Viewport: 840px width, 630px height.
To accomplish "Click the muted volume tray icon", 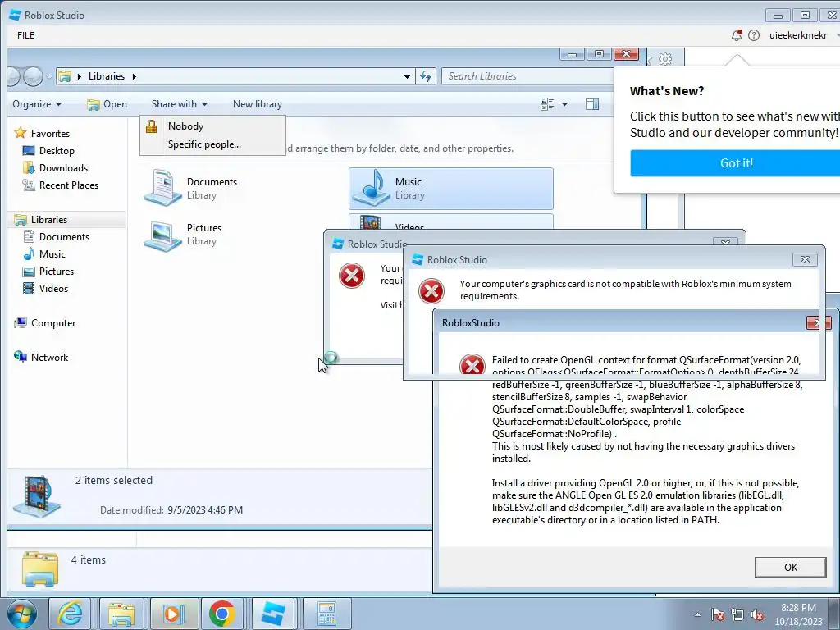I will click(757, 614).
